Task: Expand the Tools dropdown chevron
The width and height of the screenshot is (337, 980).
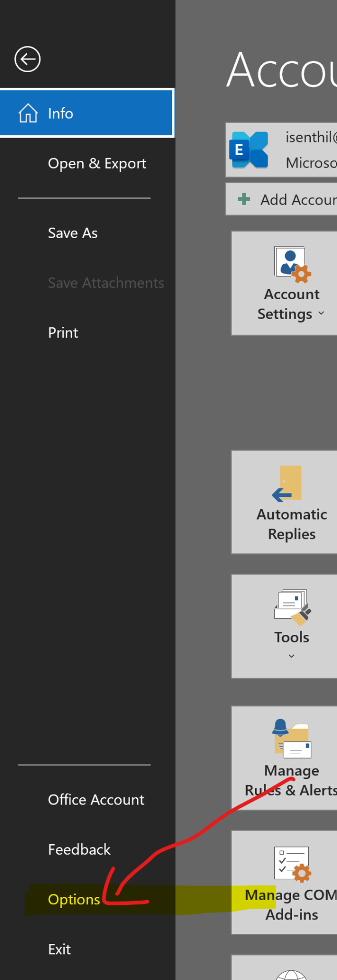Action: tap(292, 656)
